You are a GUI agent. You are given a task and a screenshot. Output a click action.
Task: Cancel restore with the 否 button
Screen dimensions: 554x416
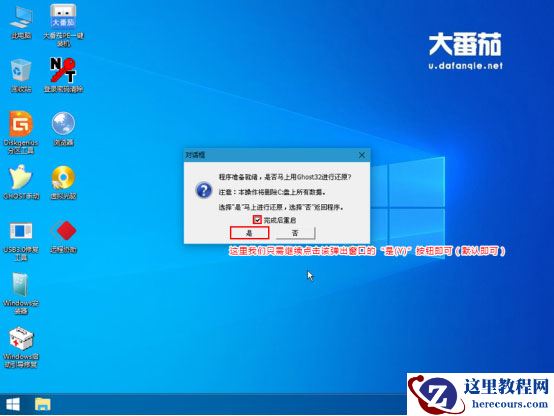click(295, 233)
